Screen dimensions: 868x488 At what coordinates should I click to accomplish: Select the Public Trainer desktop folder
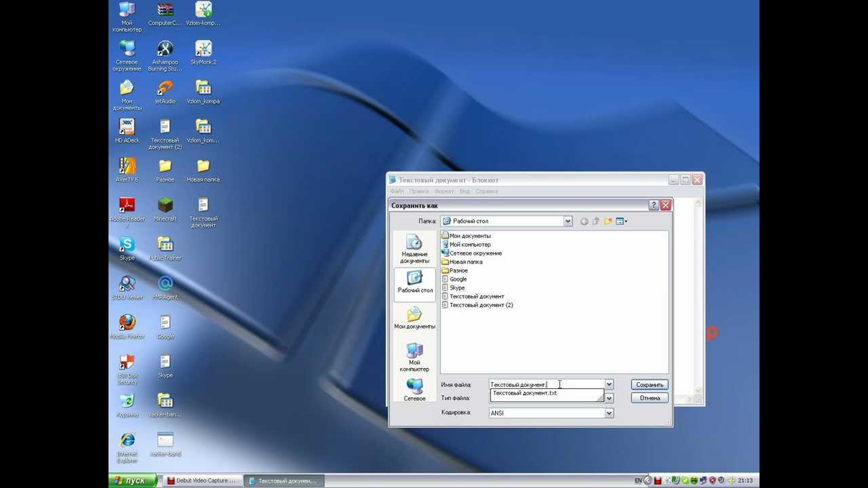(x=165, y=249)
